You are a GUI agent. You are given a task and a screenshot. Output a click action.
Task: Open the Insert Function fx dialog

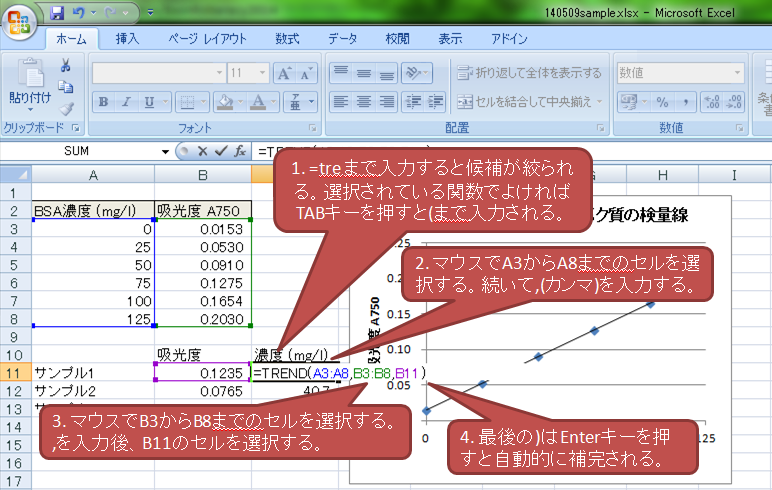[240, 151]
